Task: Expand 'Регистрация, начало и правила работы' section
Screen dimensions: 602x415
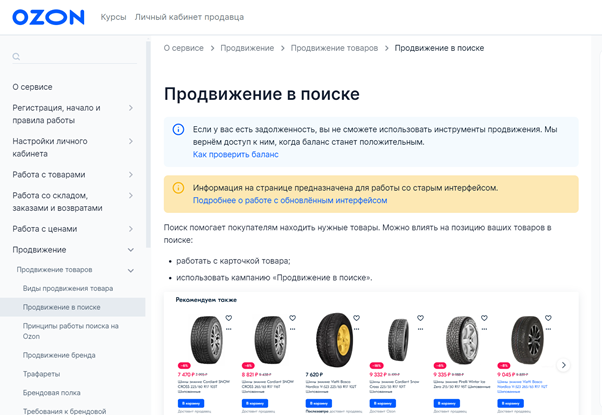Action: point(130,108)
